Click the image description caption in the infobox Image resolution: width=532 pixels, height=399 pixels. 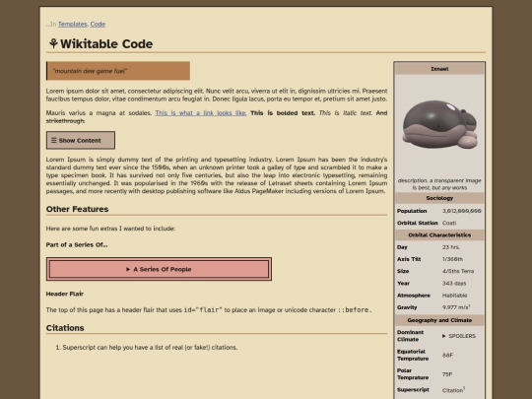[439, 184]
